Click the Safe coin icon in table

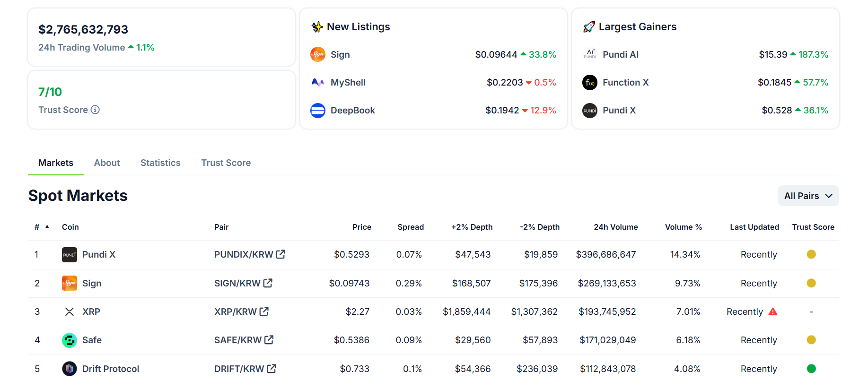tap(70, 340)
